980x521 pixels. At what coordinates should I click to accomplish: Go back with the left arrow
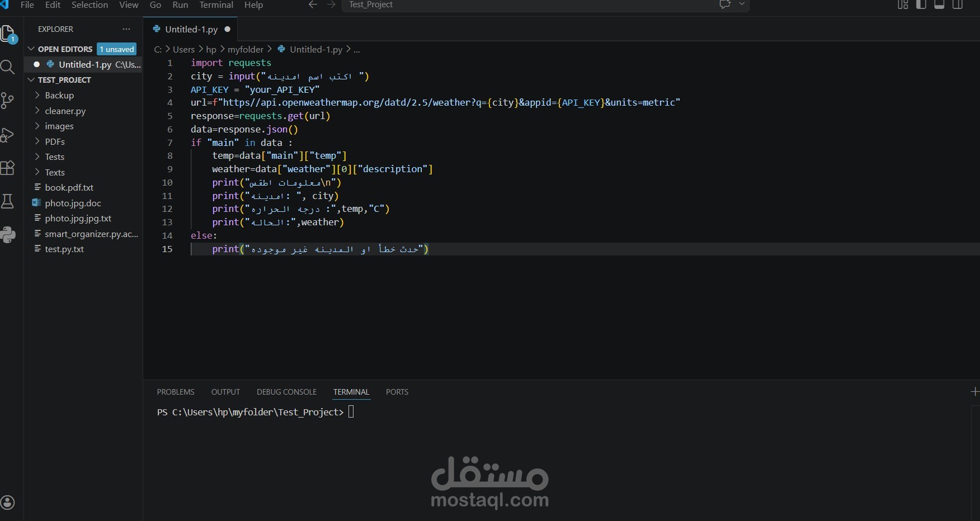[313, 4]
